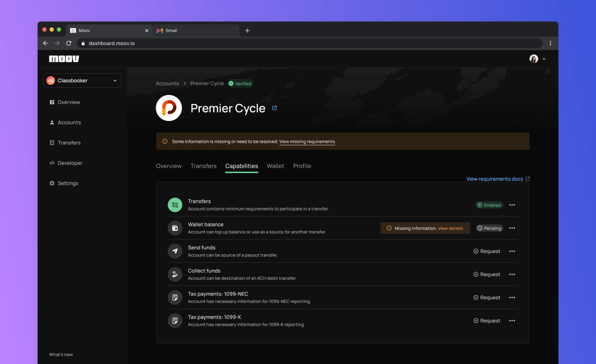596x364 pixels.
Task: Select the Capabilities tab
Action: (242, 166)
